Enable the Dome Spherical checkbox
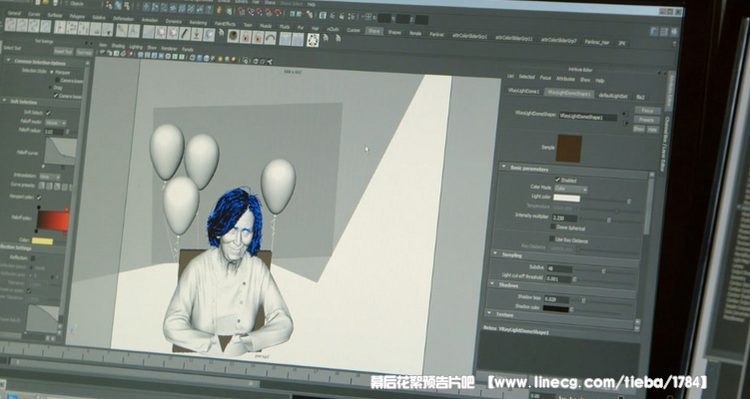750x399 pixels. tap(553, 227)
